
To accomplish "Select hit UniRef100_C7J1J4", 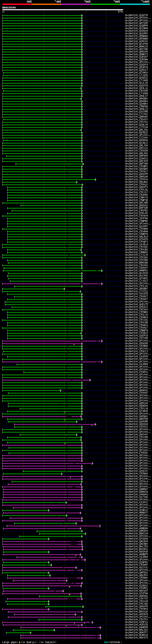I will tap(137, 255).
